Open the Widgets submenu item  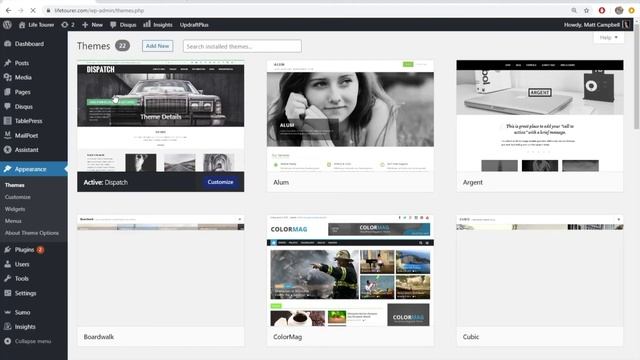[15, 209]
